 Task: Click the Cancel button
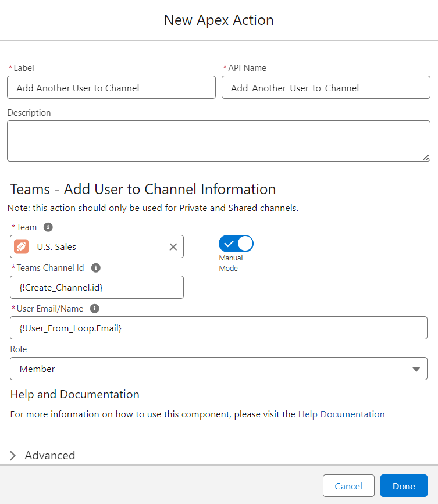click(348, 486)
